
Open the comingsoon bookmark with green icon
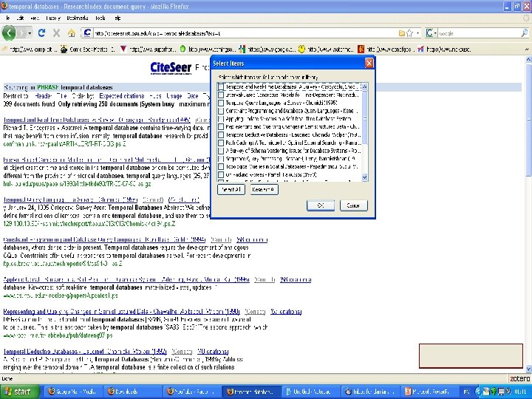[208, 50]
